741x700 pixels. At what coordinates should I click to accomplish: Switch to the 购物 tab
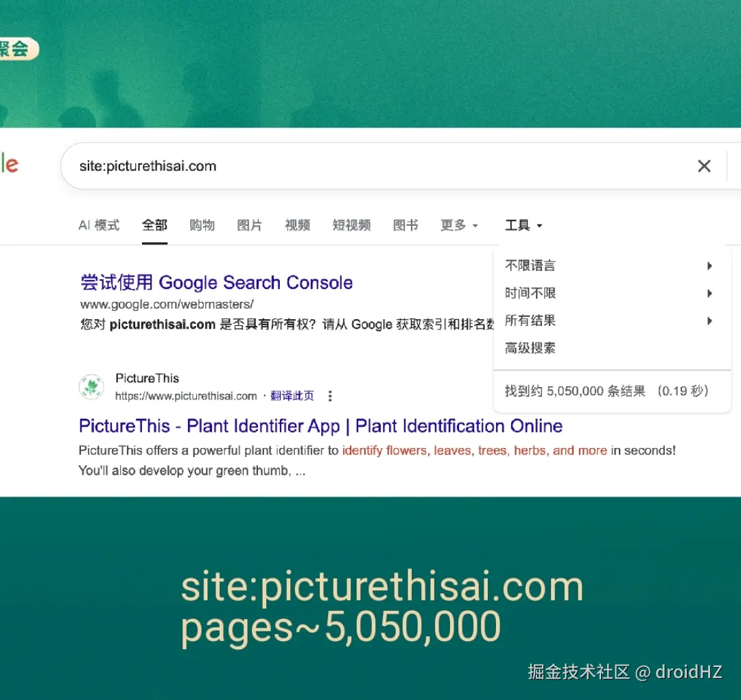[x=202, y=225]
